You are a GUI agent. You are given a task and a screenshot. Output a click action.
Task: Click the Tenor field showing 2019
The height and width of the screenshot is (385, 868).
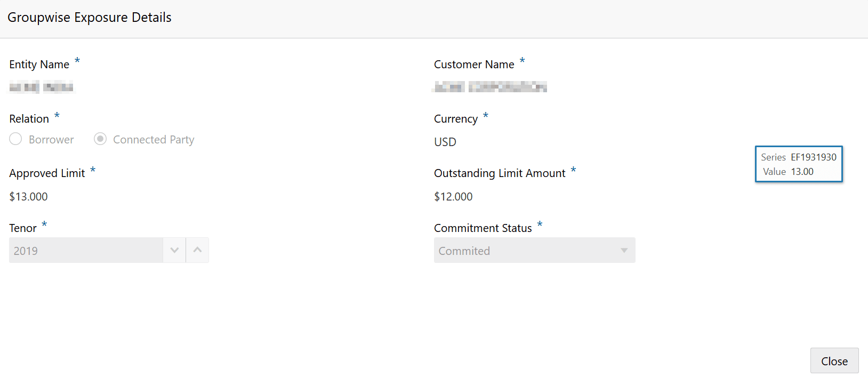click(86, 250)
